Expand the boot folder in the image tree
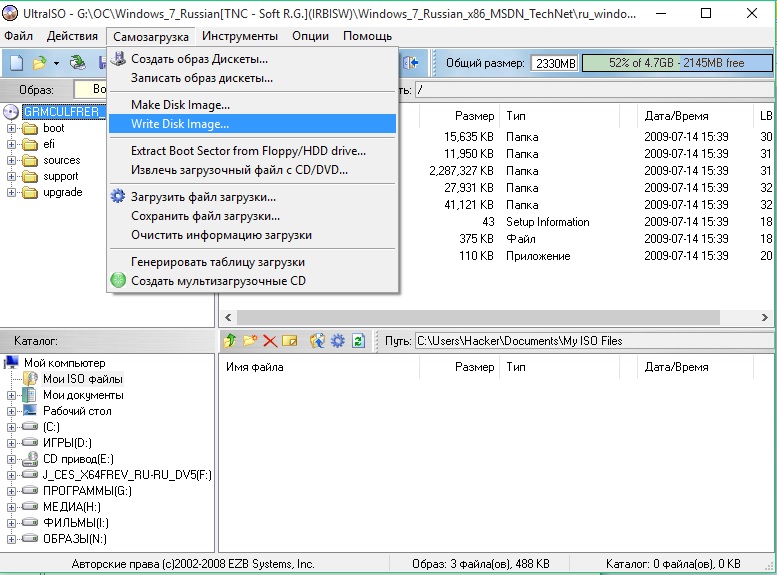Screen dimensions: 777x575 coord(11,128)
